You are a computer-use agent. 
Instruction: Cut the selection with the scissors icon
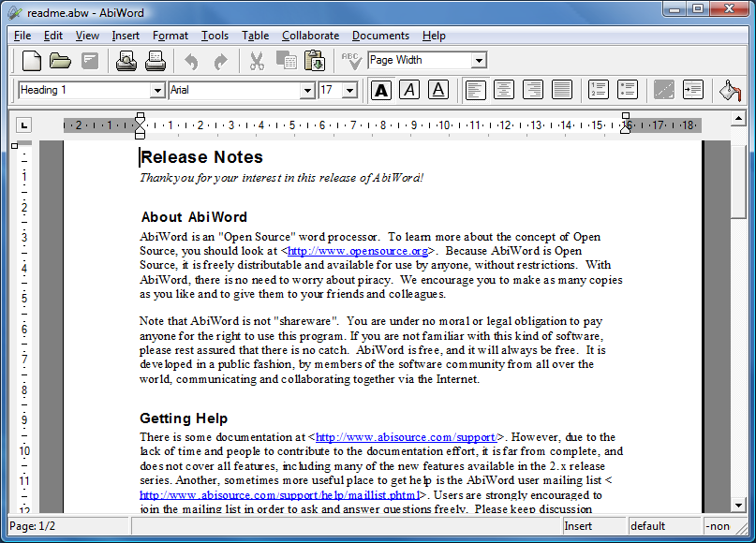tap(257, 61)
